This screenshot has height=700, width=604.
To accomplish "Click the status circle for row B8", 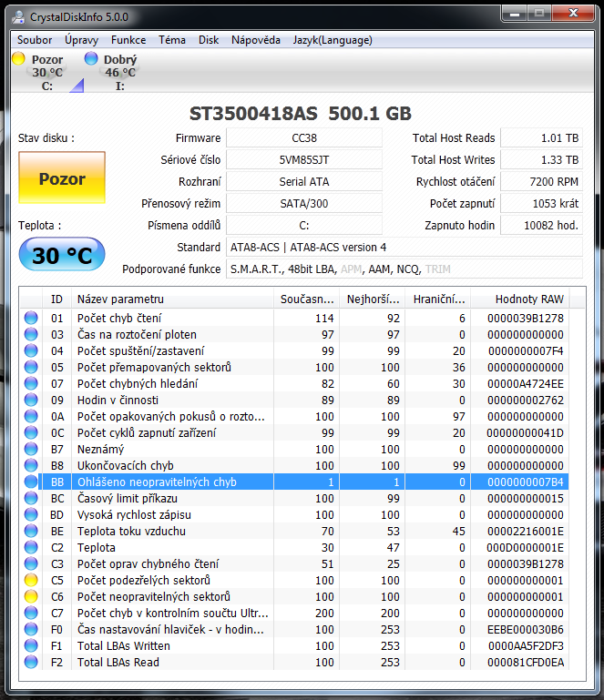I will coord(31,465).
